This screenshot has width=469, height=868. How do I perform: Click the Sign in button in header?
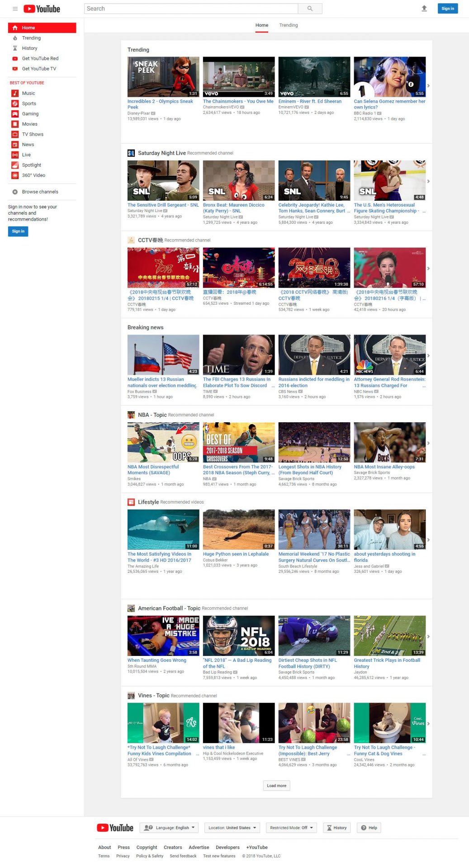coord(448,9)
